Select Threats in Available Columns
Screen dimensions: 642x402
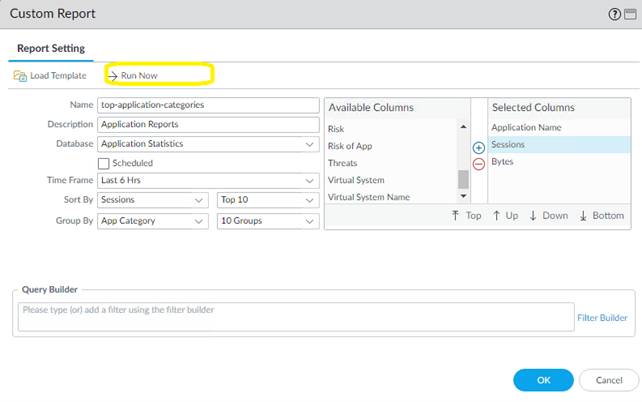(x=343, y=162)
